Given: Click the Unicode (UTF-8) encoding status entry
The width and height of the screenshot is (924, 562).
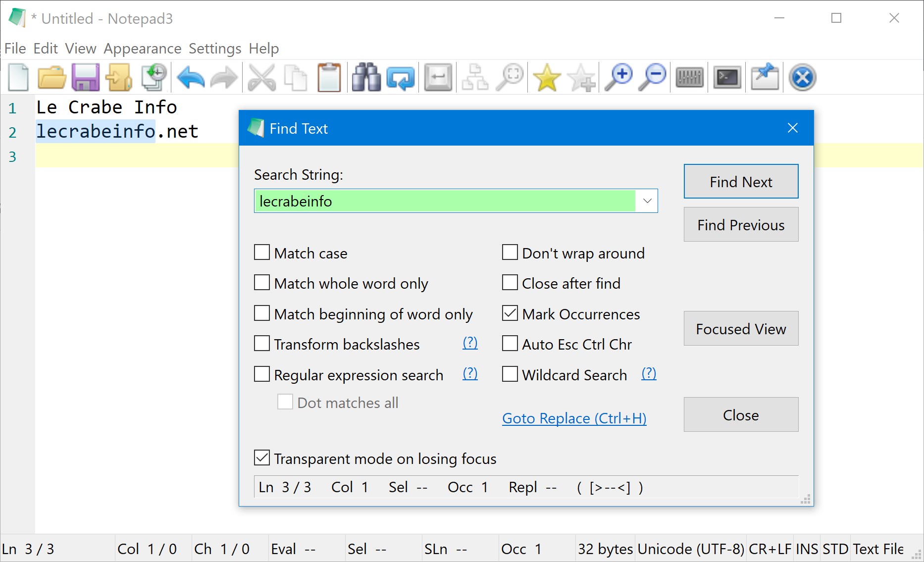Looking at the screenshot, I should (691, 549).
